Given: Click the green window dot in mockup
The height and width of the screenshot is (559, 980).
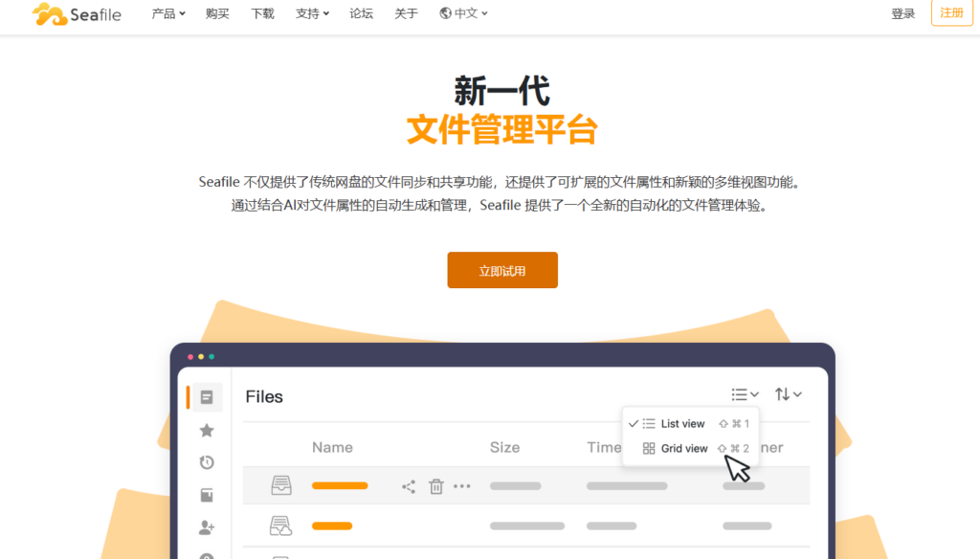Looking at the screenshot, I should tap(212, 356).
